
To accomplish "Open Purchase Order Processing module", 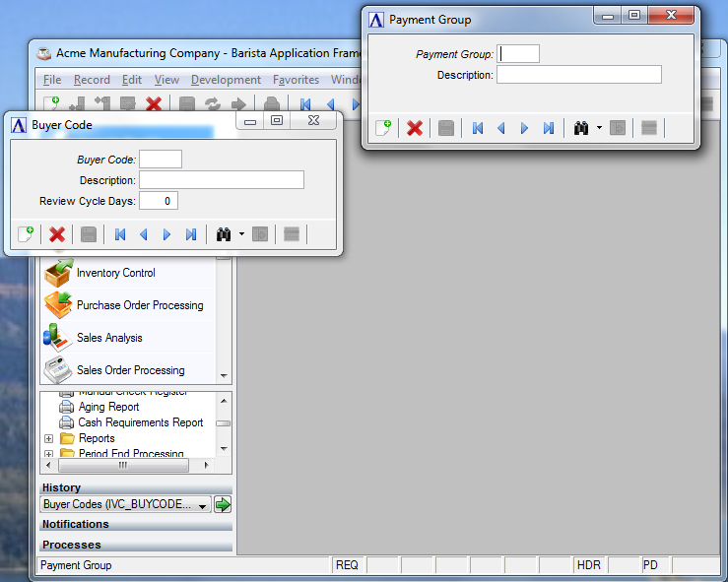I will click(x=127, y=305).
